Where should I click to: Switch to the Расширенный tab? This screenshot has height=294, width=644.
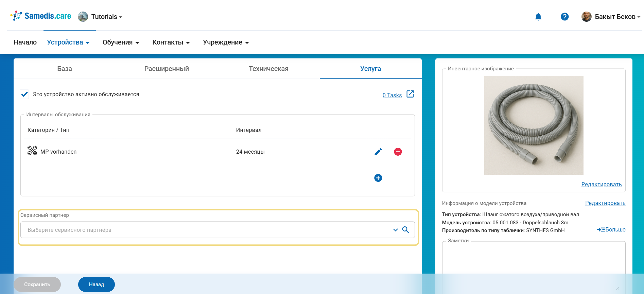click(167, 69)
